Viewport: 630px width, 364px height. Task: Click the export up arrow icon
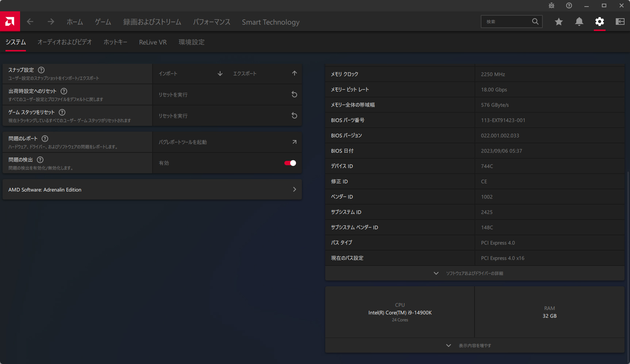point(295,74)
